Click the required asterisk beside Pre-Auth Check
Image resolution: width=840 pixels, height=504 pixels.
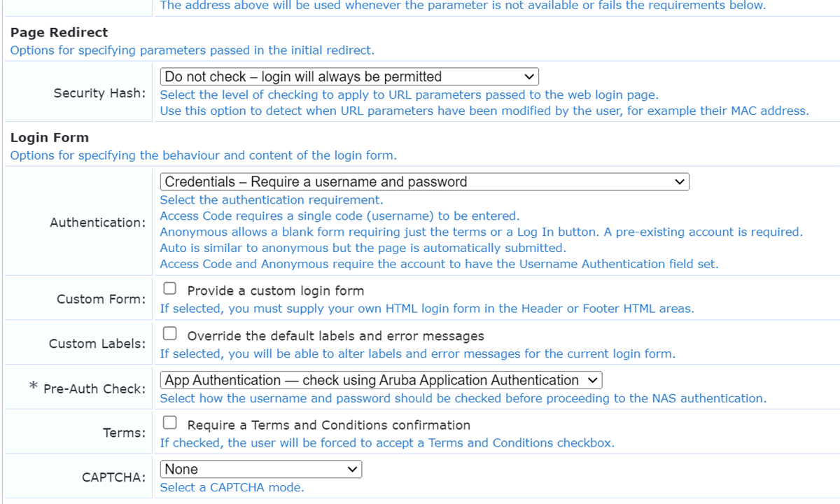[33, 386]
